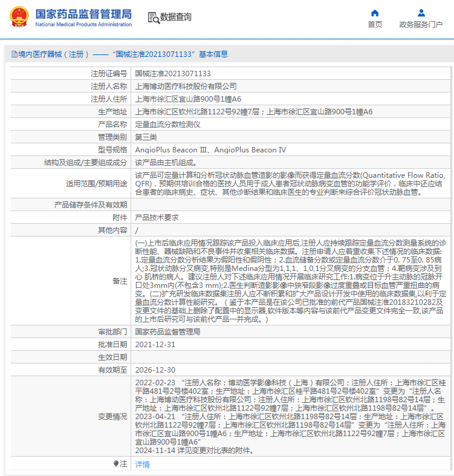This screenshot has width=454, height=476.
Task: Select approval date 2021-12-31
Action: point(155,345)
